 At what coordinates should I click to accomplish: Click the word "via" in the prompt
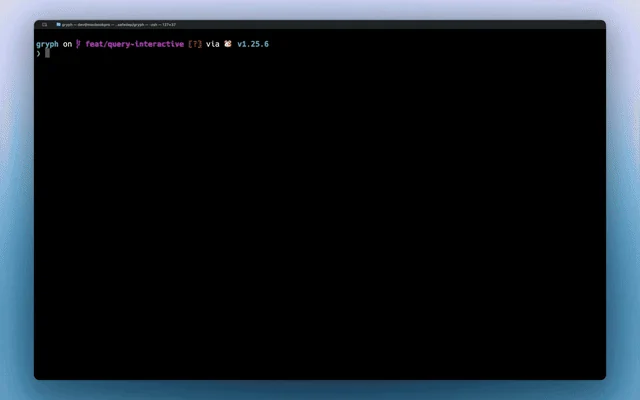tap(213, 44)
